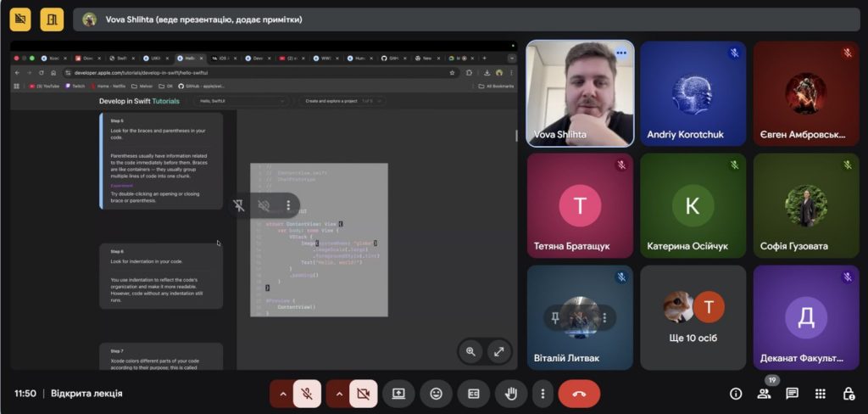Zoom in on the presentation with magnifier
The image size is (868, 414).
(x=470, y=351)
